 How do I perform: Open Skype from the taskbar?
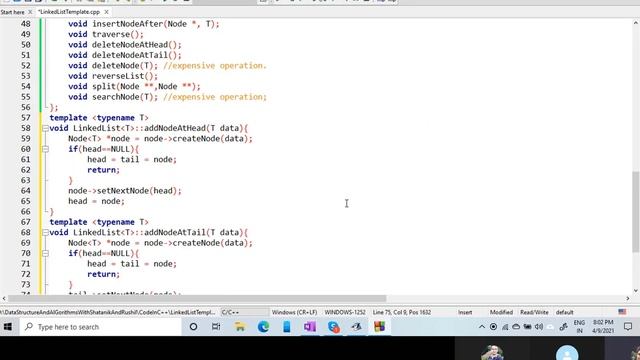(333, 327)
